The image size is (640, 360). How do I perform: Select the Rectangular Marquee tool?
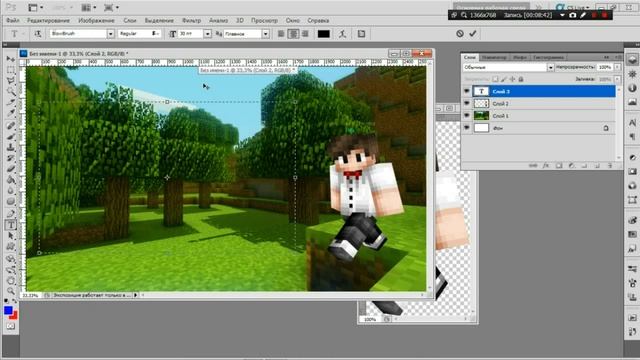11,70
